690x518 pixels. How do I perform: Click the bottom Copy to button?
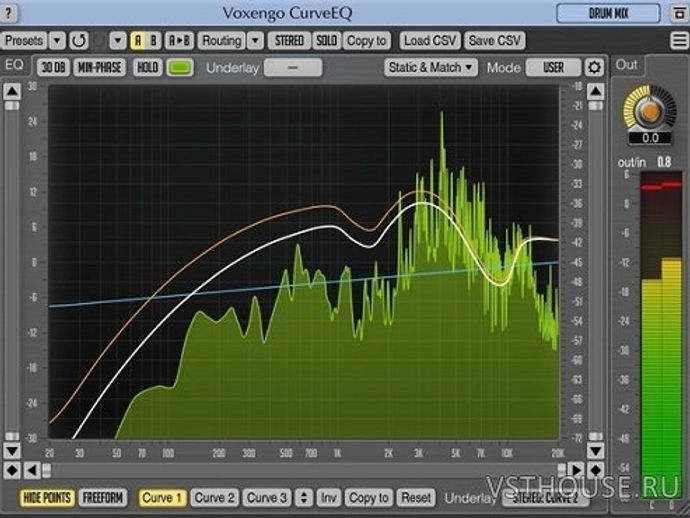(x=369, y=498)
